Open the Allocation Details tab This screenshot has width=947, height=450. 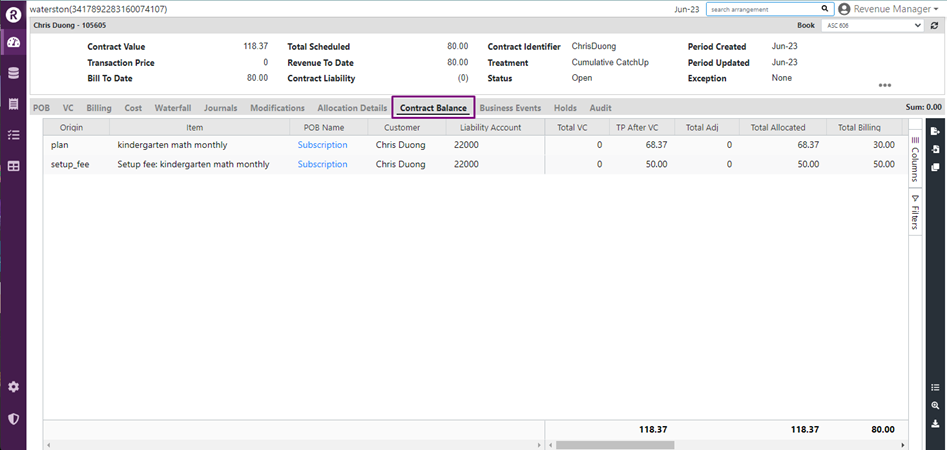pyautogui.click(x=352, y=108)
